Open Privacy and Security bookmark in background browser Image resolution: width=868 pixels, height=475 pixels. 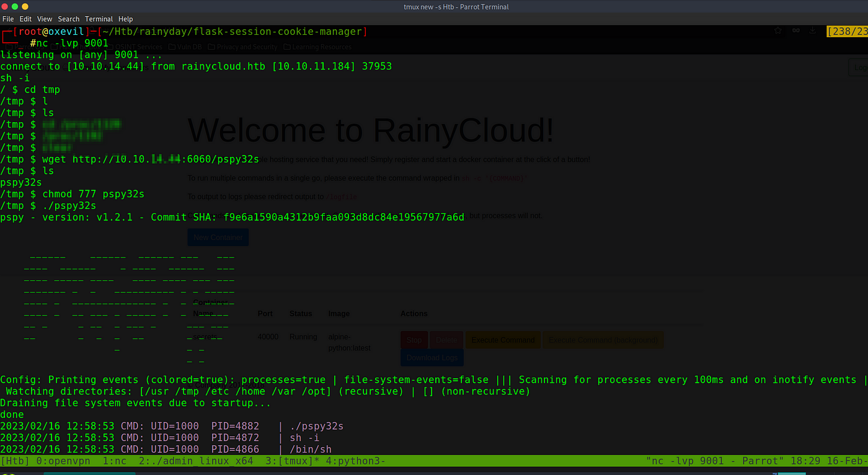click(242, 47)
